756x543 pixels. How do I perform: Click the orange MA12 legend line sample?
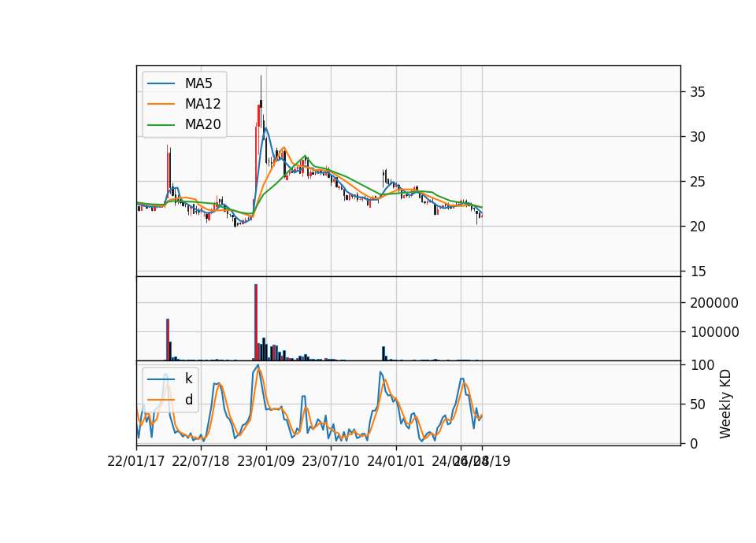click(x=161, y=104)
